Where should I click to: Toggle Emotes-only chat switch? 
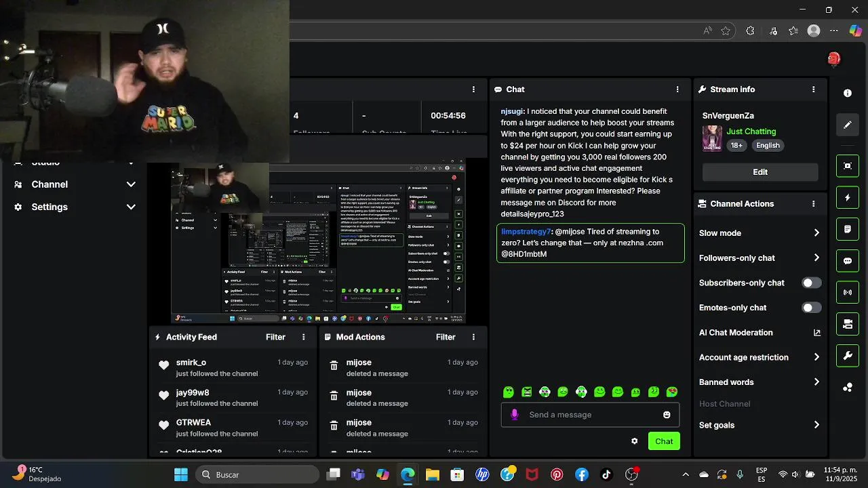click(x=812, y=308)
